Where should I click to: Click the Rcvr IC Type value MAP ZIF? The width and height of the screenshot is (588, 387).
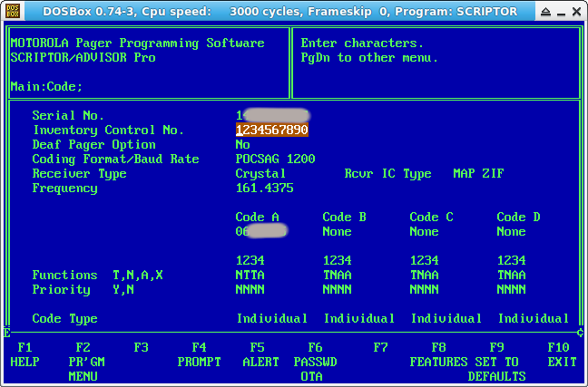(x=478, y=173)
